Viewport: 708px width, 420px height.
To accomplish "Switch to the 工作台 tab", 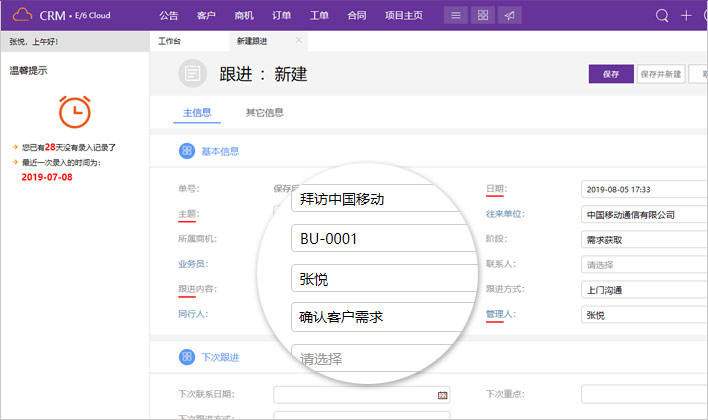I will tap(170, 41).
